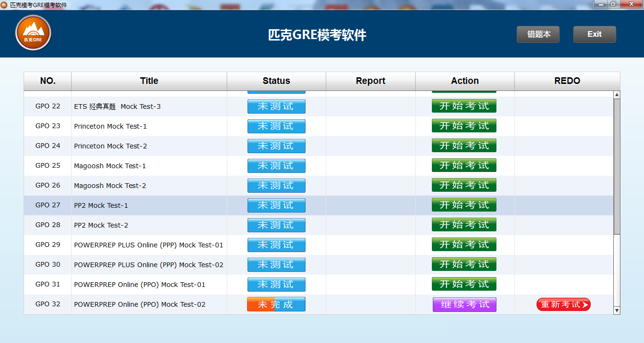This screenshot has width=644, height=343.
Task: Click the Title column header
Action: 149,81
